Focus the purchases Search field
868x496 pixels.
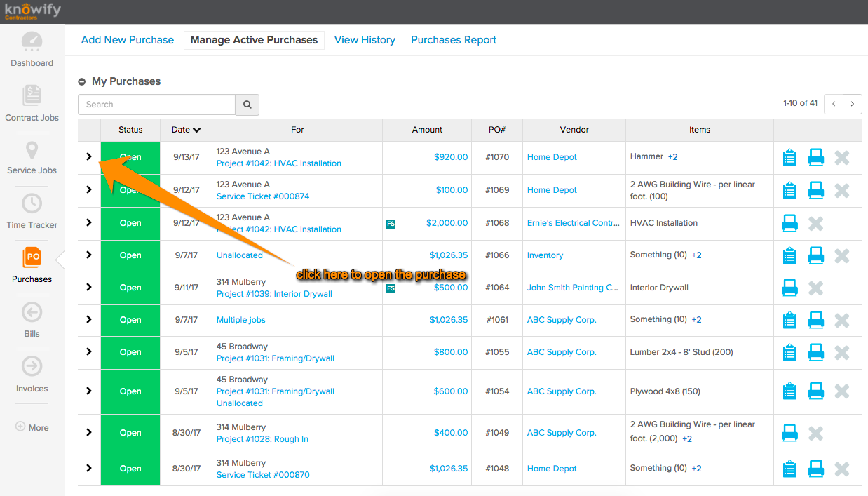[x=156, y=105]
